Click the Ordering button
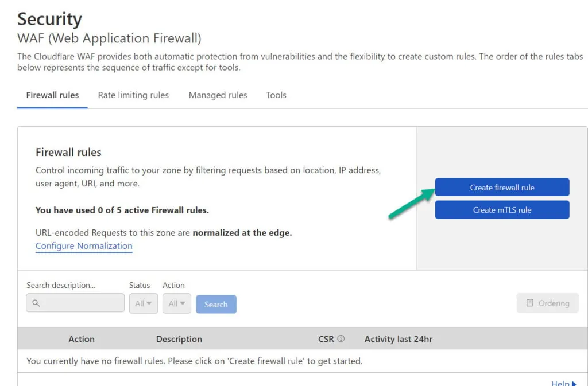Image resolution: width=588 pixels, height=386 pixels. point(547,303)
